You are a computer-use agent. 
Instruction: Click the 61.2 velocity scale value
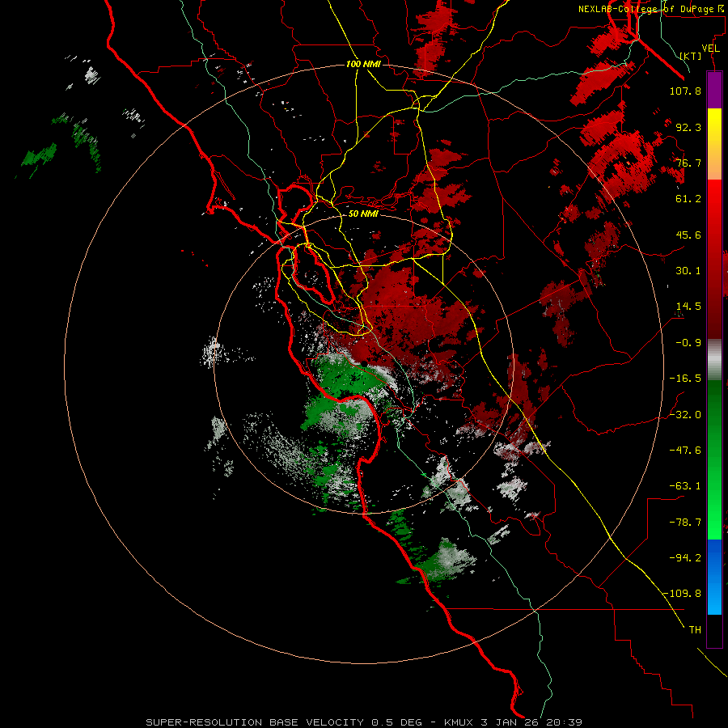[688, 199]
